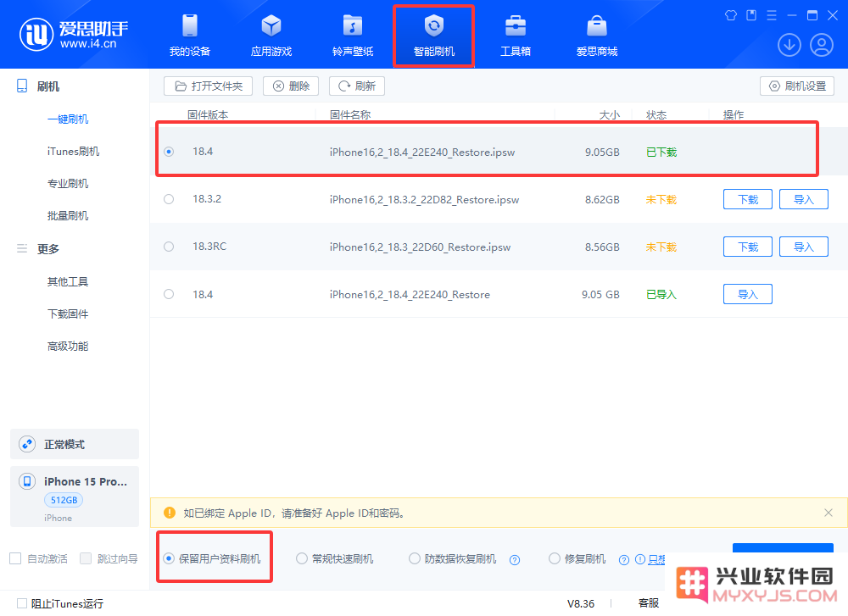The height and width of the screenshot is (616, 848).
Task: Open 刷机设置 flash settings
Action: (x=797, y=86)
